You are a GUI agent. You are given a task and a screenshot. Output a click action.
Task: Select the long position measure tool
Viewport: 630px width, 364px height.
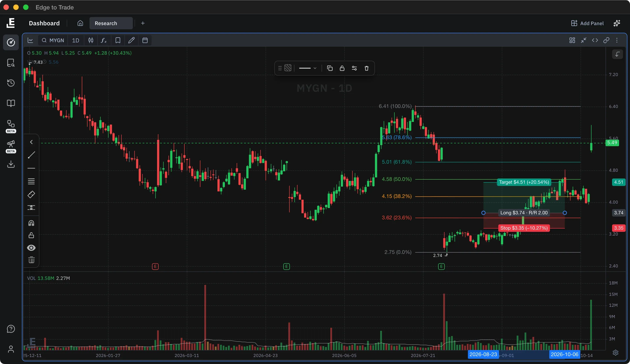tap(31, 208)
